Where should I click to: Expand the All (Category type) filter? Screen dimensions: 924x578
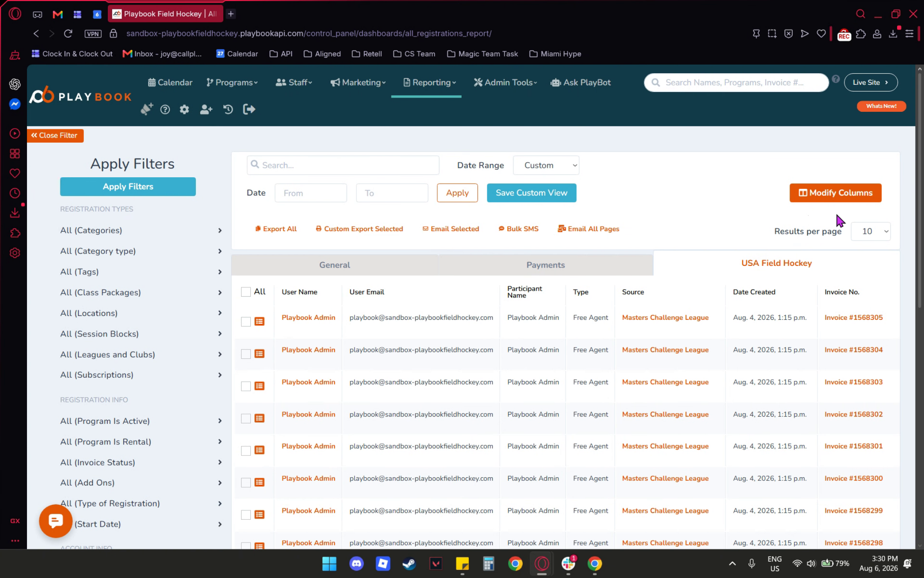tap(141, 251)
